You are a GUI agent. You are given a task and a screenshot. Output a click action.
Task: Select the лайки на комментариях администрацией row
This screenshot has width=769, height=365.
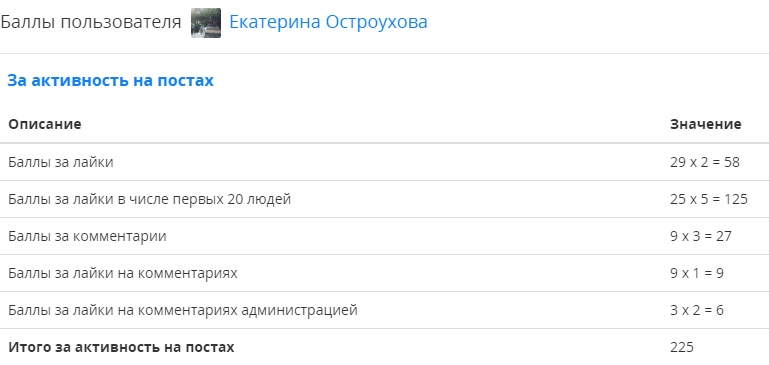click(384, 310)
